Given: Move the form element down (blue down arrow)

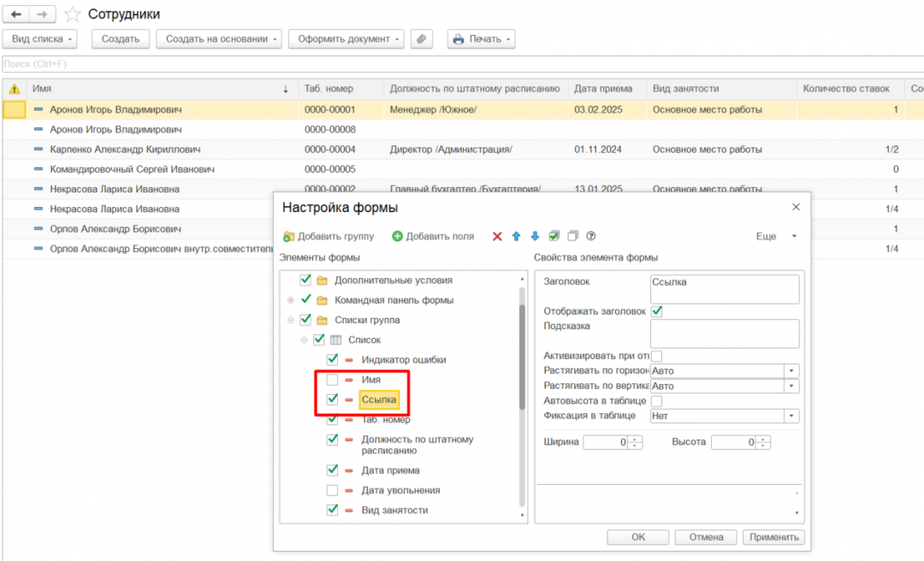Looking at the screenshot, I should 535,236.
